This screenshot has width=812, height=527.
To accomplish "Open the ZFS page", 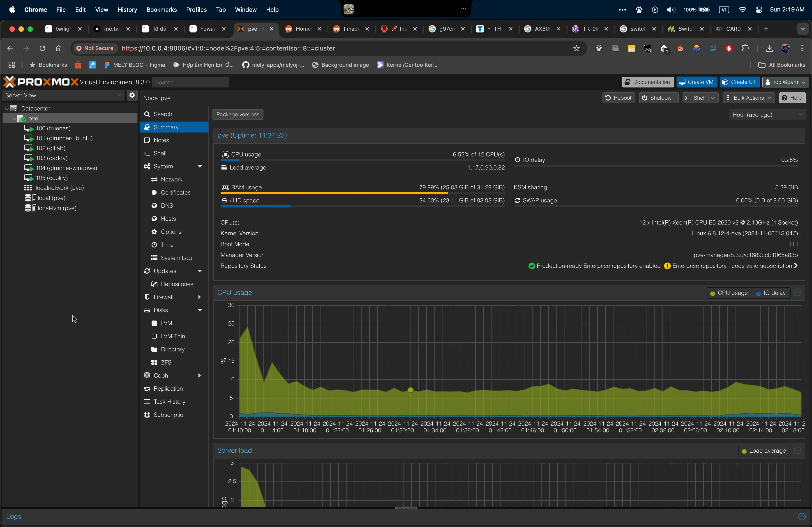I will coord(174,362).
